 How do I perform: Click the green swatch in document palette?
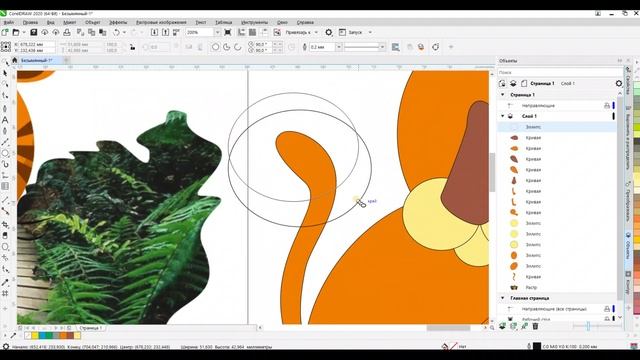click(x=49, y=336)
